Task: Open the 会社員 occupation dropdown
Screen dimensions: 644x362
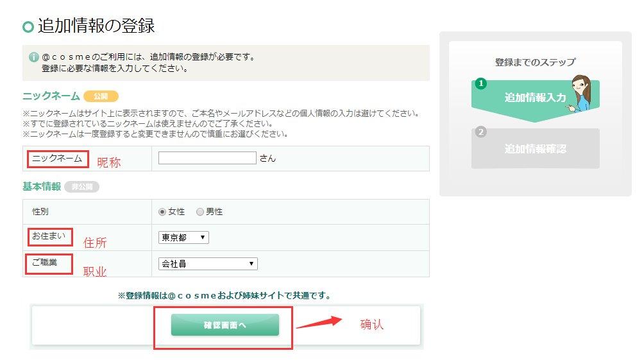Action: click(x=208, y=264)
